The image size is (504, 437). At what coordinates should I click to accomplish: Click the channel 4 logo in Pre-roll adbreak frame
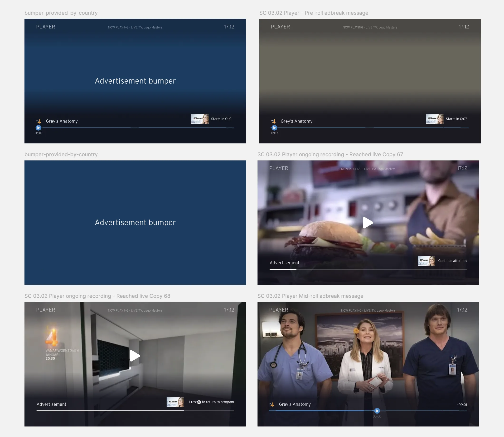[x=273, y=121]
